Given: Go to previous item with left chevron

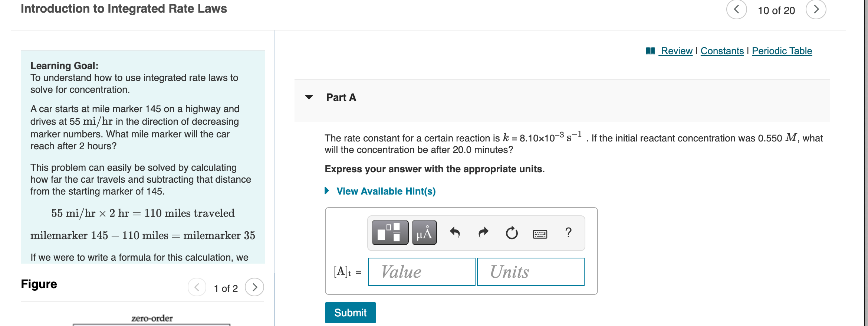Looking at the screenshot, I should [736, 10].
